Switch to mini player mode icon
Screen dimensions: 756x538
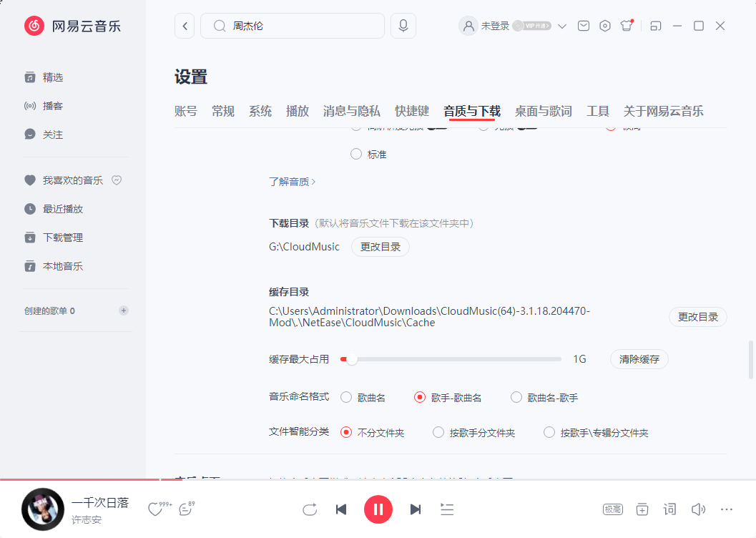coord(655,26)
